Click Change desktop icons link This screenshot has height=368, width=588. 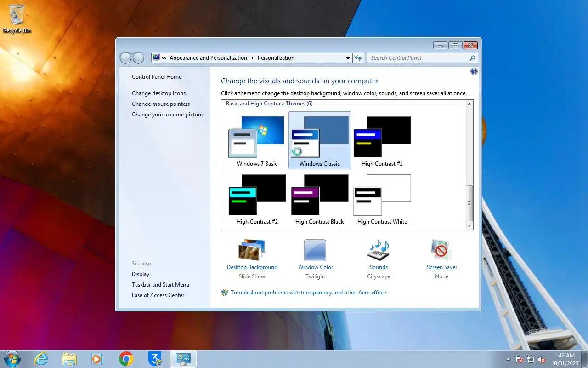pos(159,93)
